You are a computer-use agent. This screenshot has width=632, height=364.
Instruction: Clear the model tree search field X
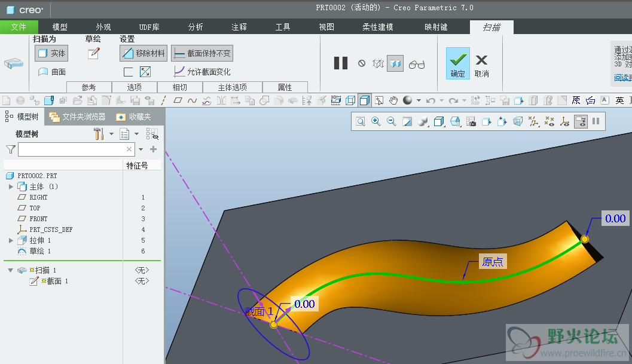[x=129, y=149]
